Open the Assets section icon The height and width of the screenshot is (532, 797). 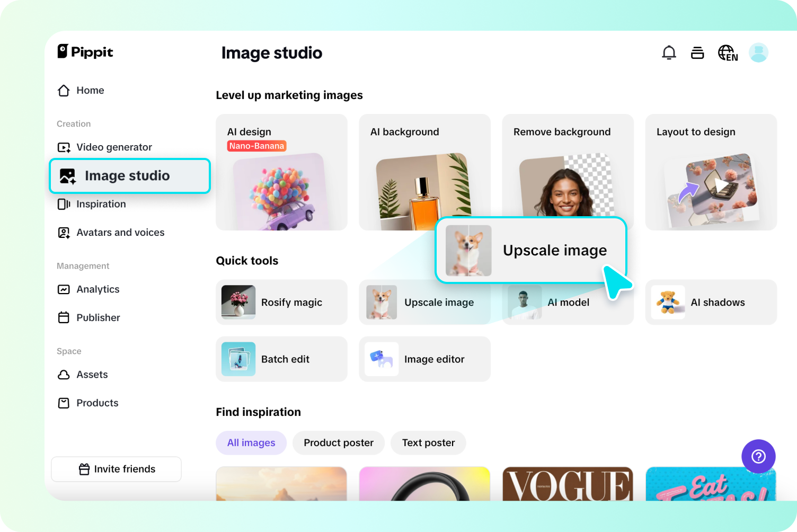tap(64, 375)
